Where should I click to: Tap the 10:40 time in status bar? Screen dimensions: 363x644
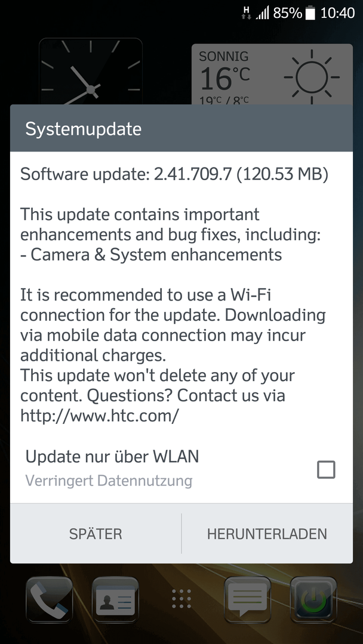(337, 13)
